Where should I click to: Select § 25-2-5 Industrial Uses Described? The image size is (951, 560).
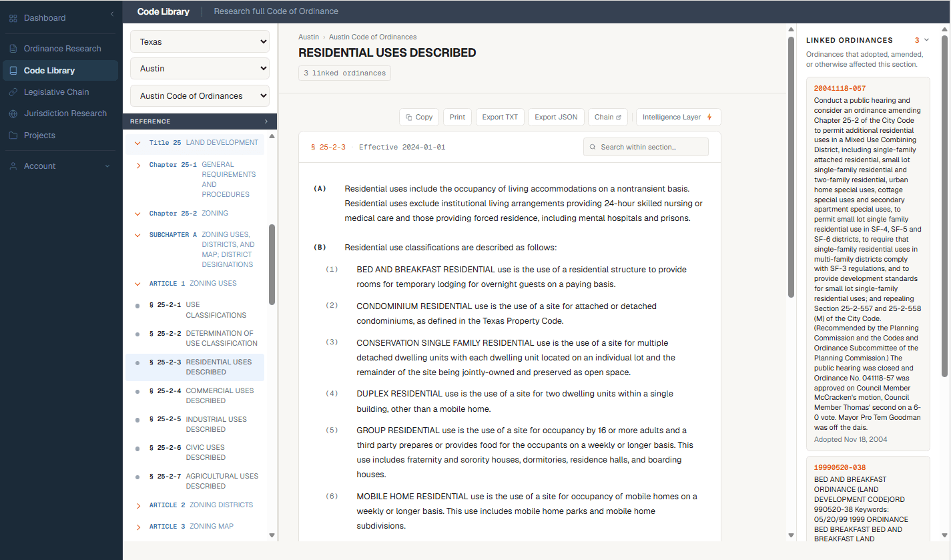point(194,425)
